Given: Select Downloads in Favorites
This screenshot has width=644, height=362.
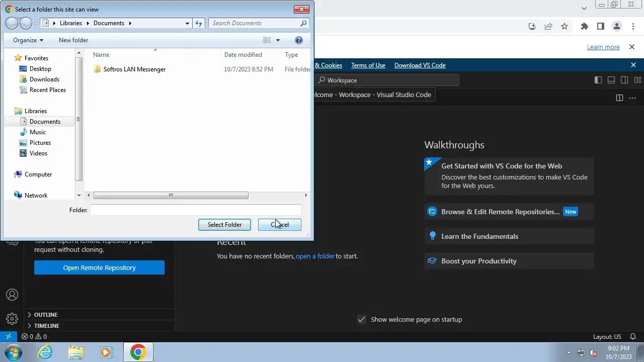Looking at the screenshot, I should (x=44, y=79).
